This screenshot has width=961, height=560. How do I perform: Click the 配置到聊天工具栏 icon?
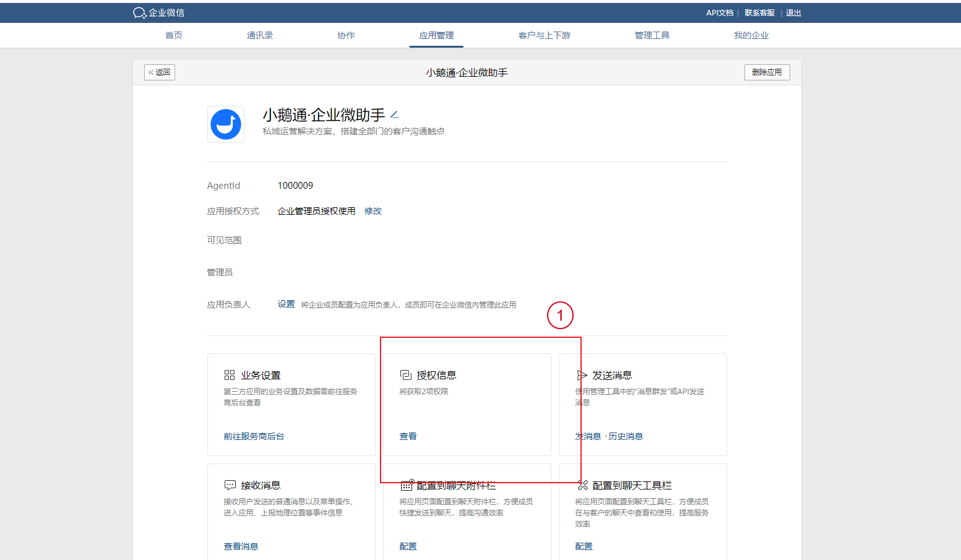pyautogui.click(x=582, y=485)
